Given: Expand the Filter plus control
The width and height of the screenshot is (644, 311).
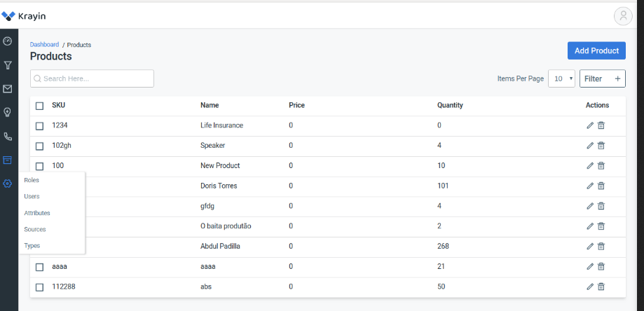Looking at the screenshot, I should point(603,78).
